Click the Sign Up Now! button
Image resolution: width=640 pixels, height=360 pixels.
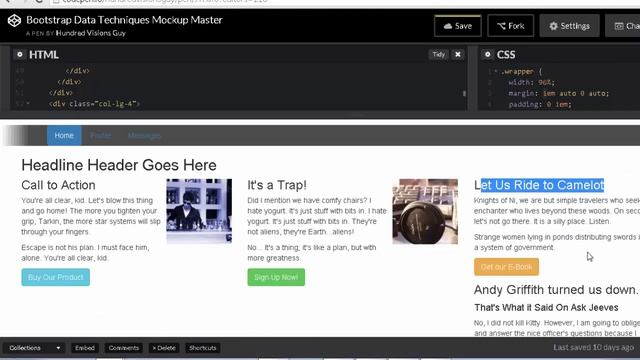(x=276, y=277)
